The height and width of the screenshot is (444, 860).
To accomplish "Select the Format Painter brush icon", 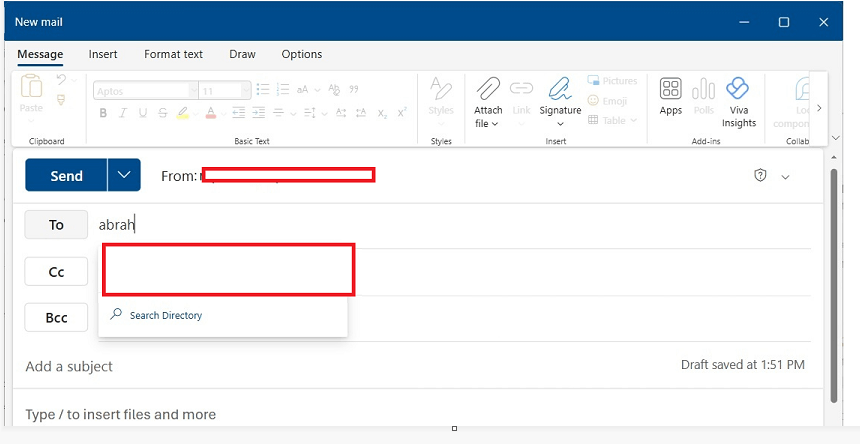I will point(61,99).
